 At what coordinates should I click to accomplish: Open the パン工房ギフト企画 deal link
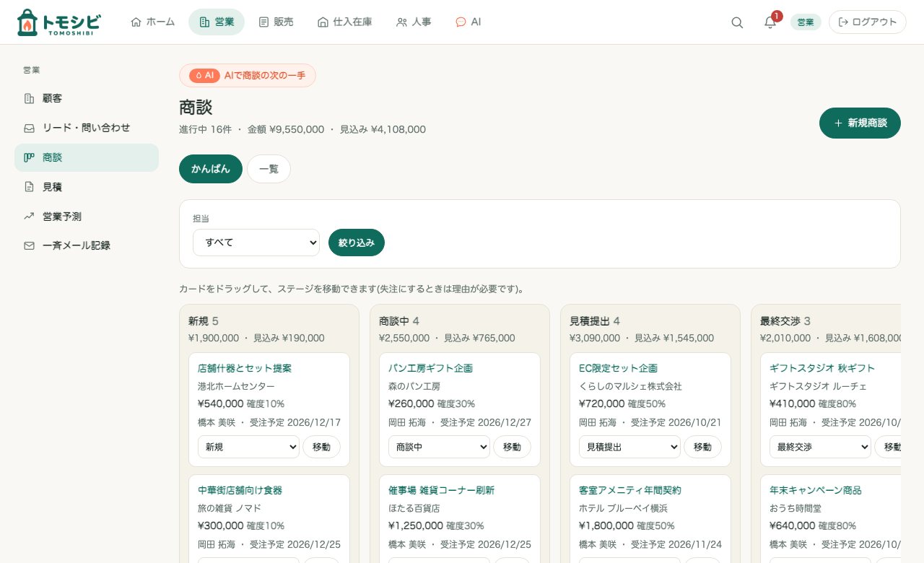[x=430, y=368]
